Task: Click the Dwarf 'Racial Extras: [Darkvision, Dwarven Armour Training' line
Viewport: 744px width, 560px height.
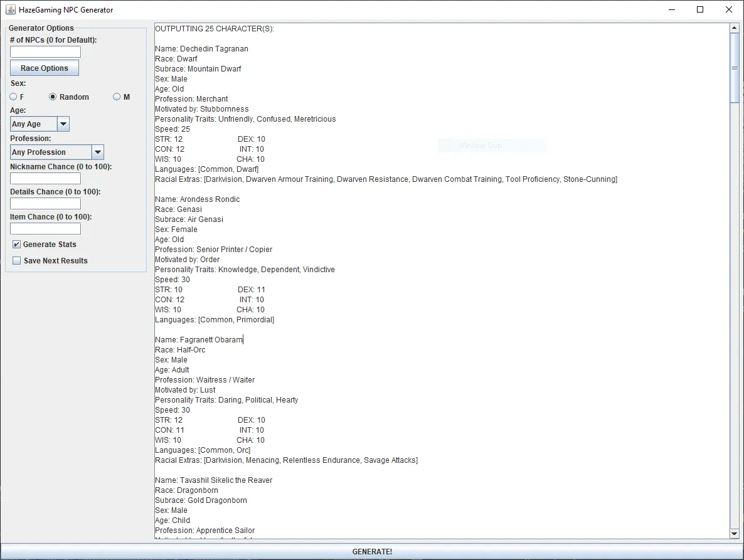Action: [386, 179]
